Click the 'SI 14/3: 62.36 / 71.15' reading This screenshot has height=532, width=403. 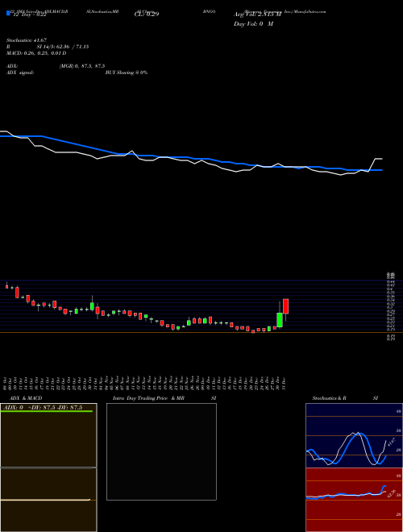coord(63,47)
